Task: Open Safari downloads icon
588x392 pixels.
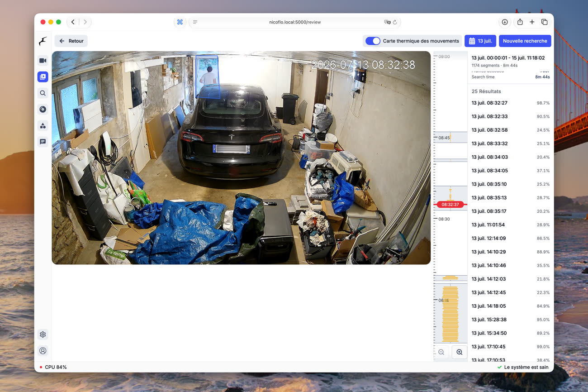Action: (x=505, y=22)
